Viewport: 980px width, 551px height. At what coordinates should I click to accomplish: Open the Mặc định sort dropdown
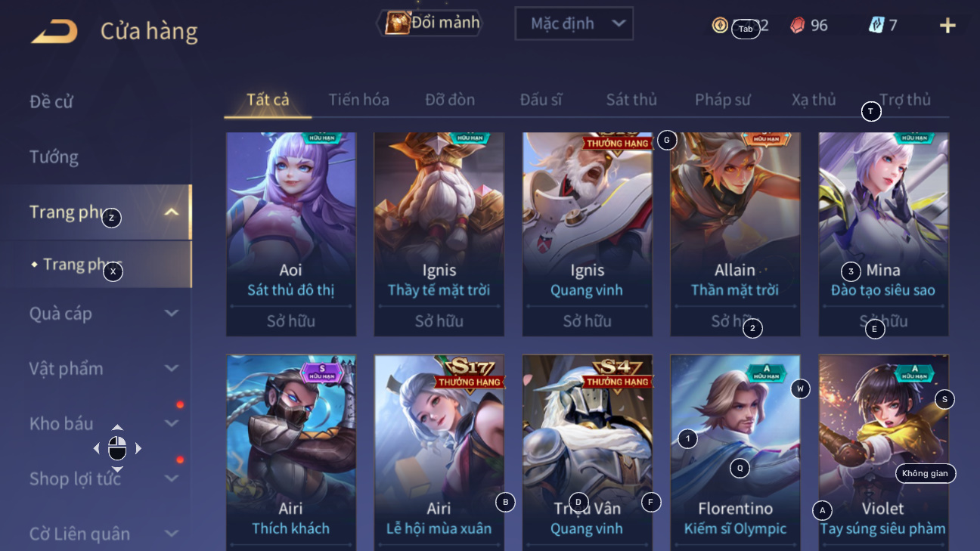tap(574, 23)
